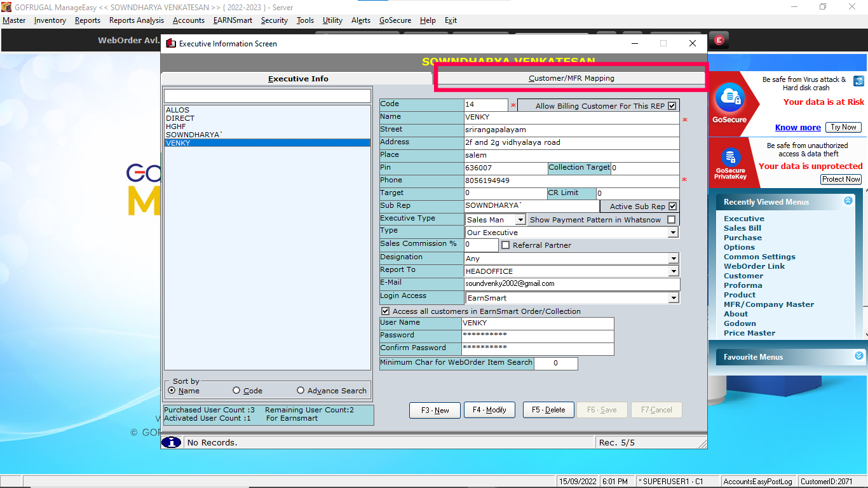
Task: Open the Executive Type dropdown
Action: (x=520, y=220)
